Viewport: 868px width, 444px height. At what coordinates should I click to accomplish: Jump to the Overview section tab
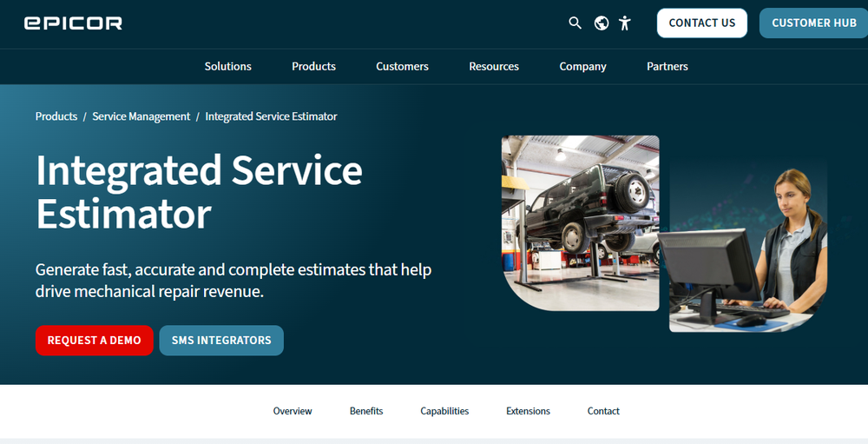(x=293, y=411)
